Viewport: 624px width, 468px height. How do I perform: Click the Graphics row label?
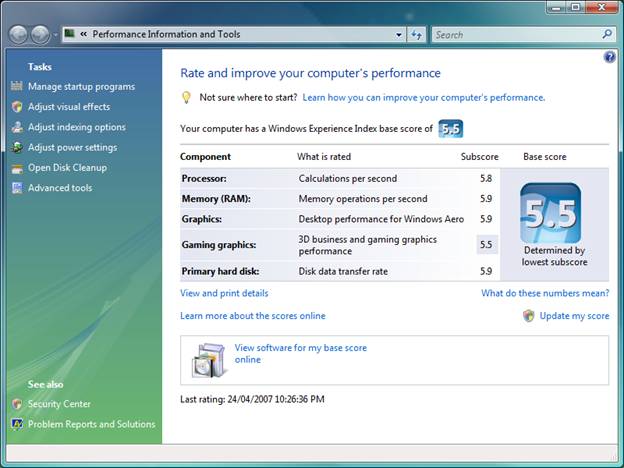coord(201,219)
